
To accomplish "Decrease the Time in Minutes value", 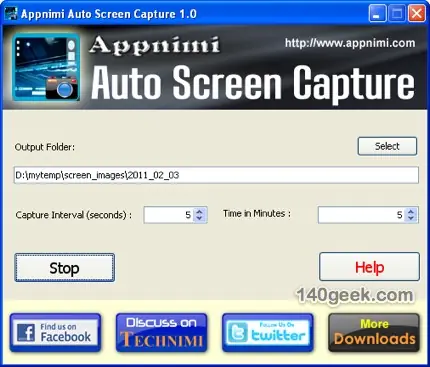I will 411,219.
